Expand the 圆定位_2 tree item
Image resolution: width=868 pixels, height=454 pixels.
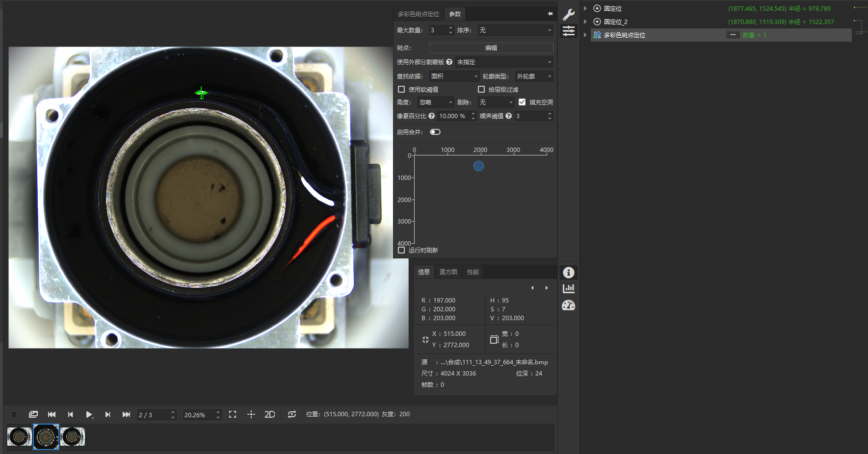pyautogui.click(x=585, y=22)
